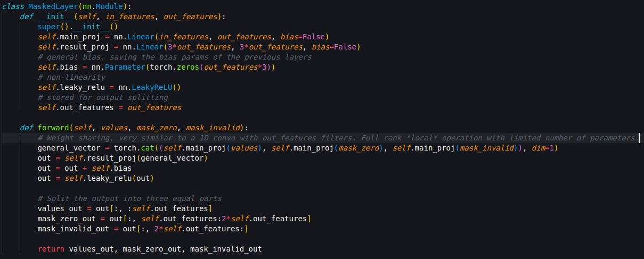Click the forward method name
The height and width of the screenshot is (259, 644).
(x=53, y=128)
